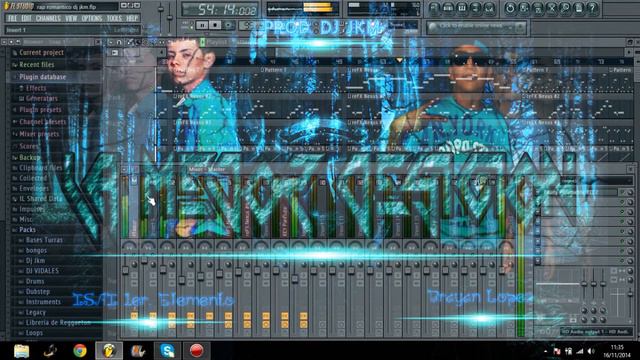Toggle the browser shortcut icon
Image resolution: width=640 pixels, height=360 pixels.
(x=476, y=8)
